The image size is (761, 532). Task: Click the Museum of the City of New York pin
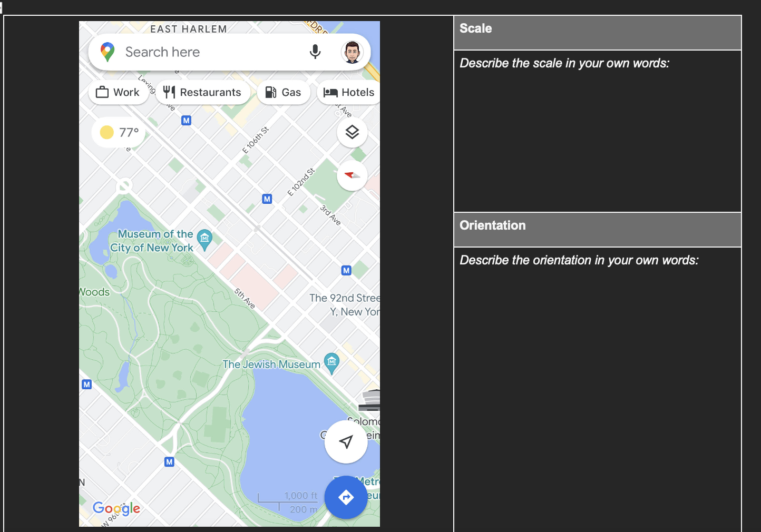pyautogui.click(x=204, y=240)
